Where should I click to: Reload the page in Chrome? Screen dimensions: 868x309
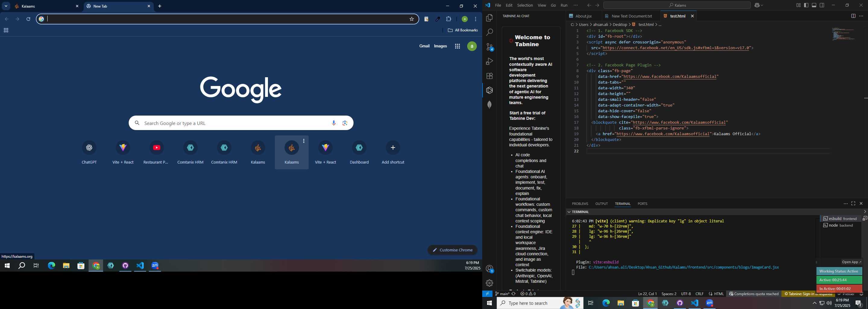(29, 19)
